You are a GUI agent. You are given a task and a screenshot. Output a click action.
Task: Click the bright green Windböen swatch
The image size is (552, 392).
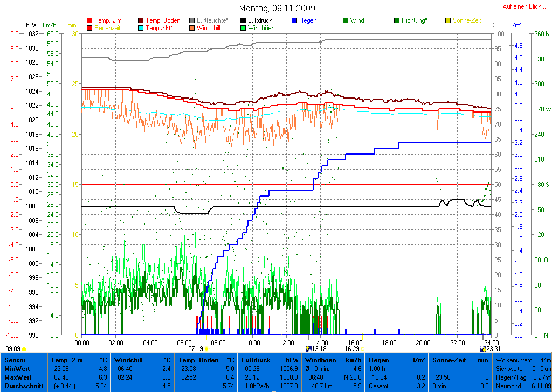coord(244,27)
